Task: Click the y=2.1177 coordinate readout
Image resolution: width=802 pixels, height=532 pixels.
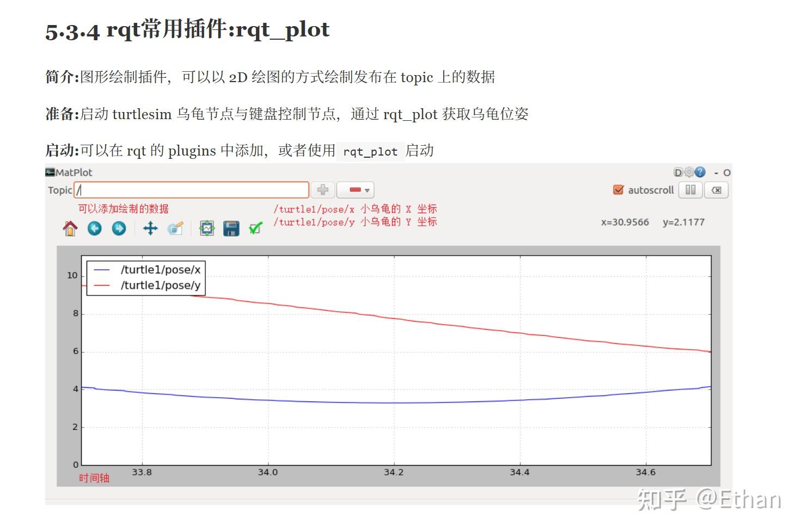Action: click(684, 222)
